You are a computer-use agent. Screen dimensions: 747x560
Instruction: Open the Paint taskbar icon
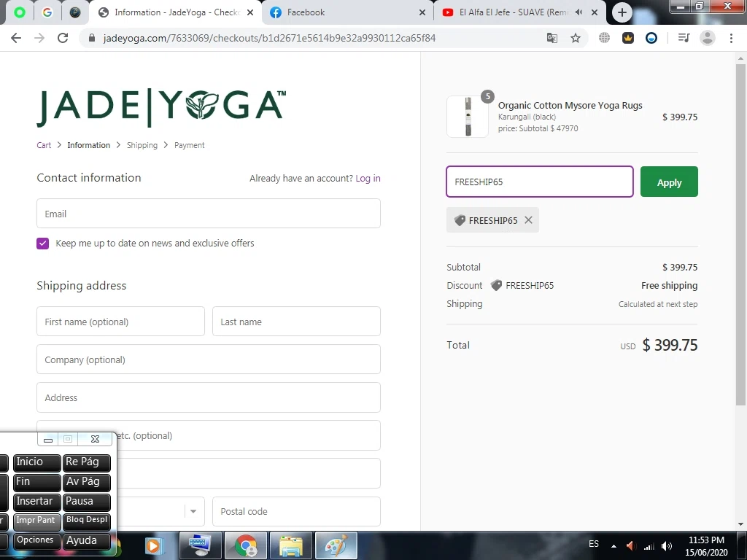coord(336,545)
